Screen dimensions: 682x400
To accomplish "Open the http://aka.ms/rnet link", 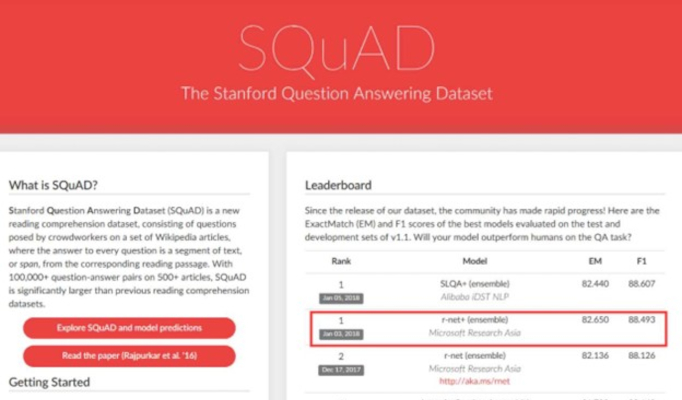I will pyautogui.click(x=461, y=382).
